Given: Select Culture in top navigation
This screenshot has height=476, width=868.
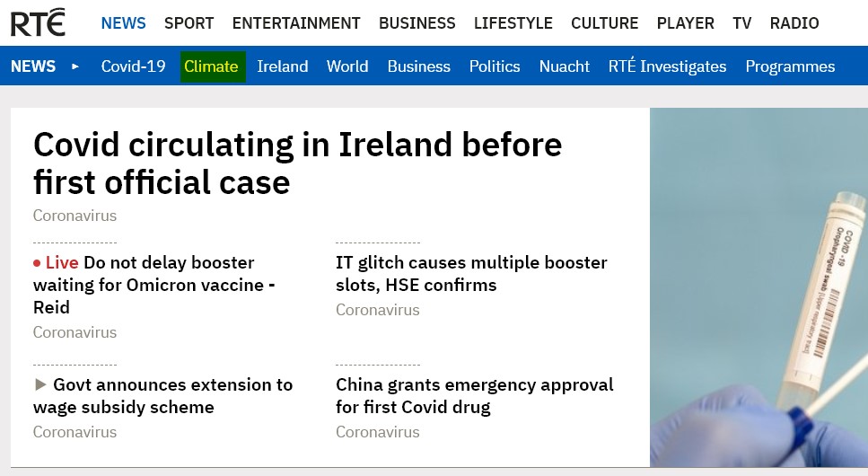Looking at the screenshot, I should 604,23.
